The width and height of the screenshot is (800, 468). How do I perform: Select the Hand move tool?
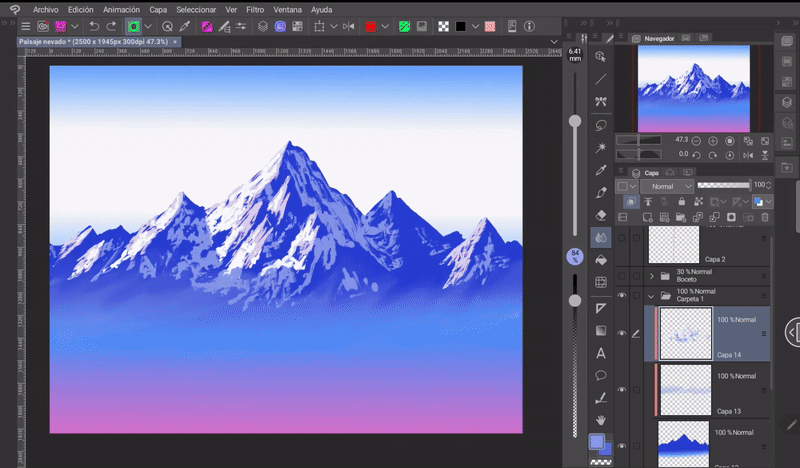coord(601,421)
